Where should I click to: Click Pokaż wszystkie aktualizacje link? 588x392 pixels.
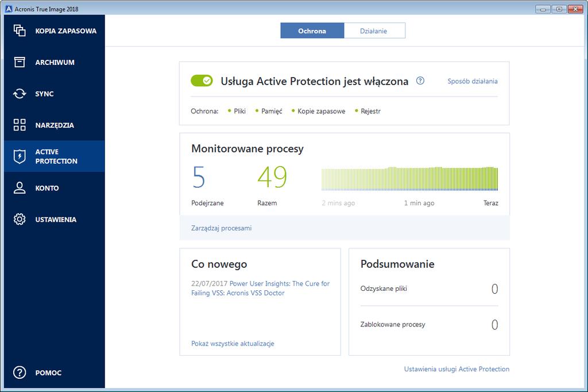pos(233,344)
